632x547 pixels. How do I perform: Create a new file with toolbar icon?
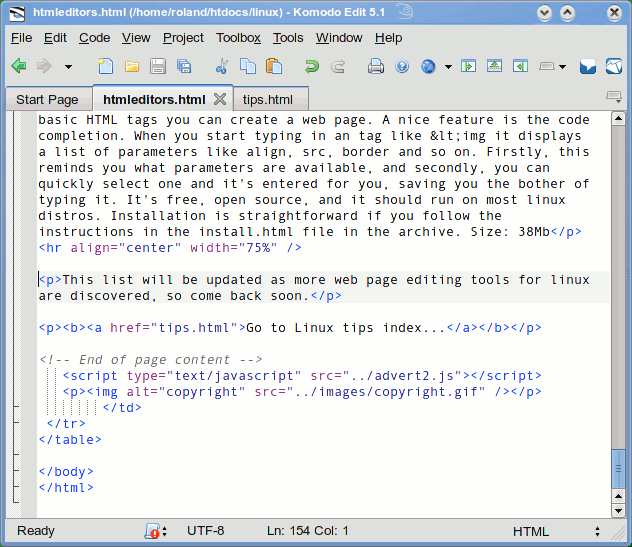pos(106,67)
